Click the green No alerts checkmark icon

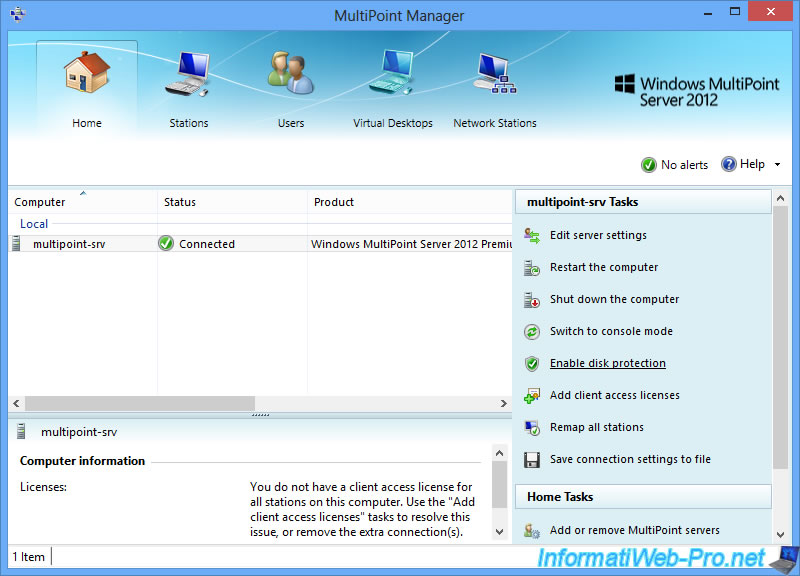tap(648, 165)
